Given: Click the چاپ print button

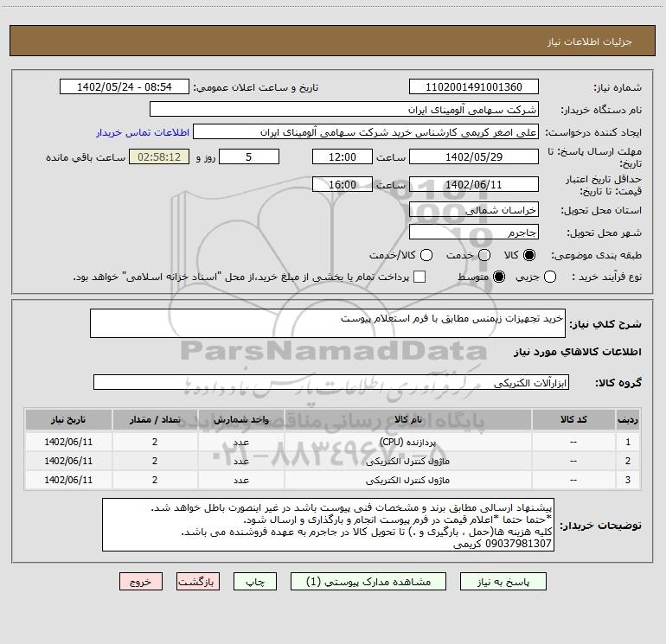Looking at the screenshot, I should pos(255,582).
